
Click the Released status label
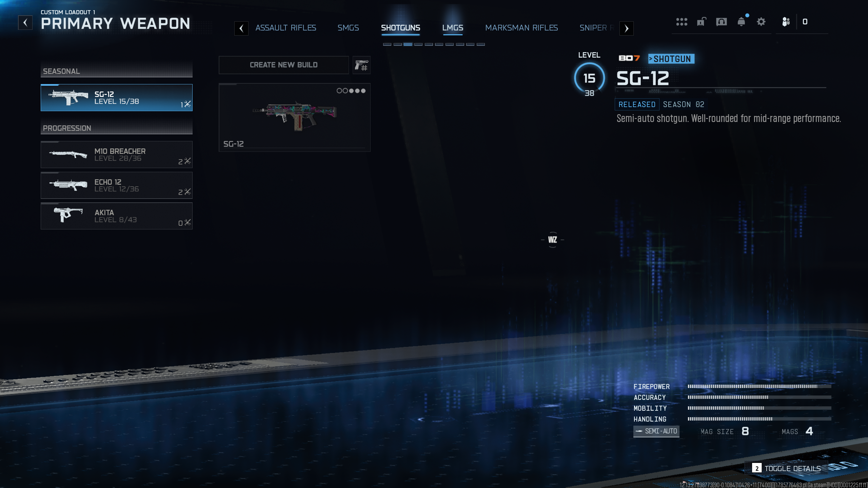(x=637, y=104)
